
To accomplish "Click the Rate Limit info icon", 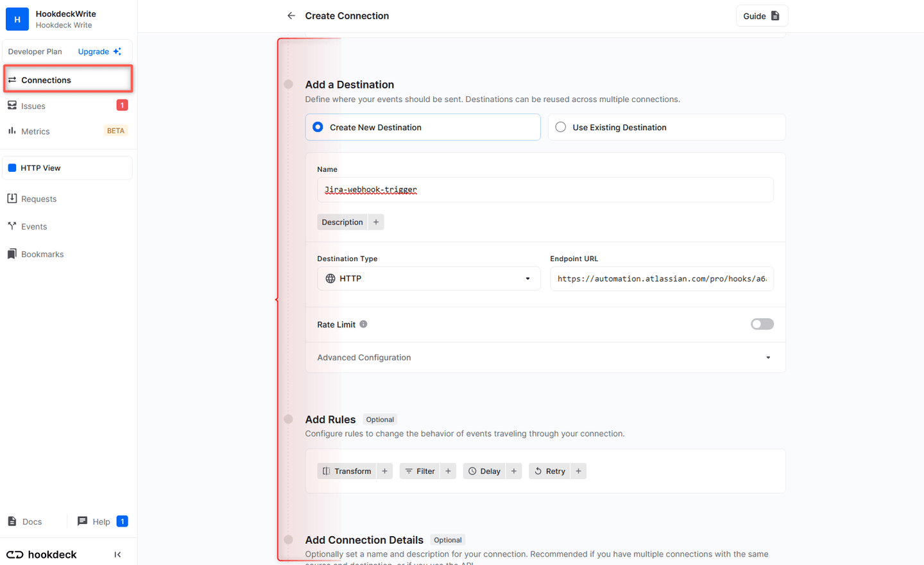I will [364, 324].
